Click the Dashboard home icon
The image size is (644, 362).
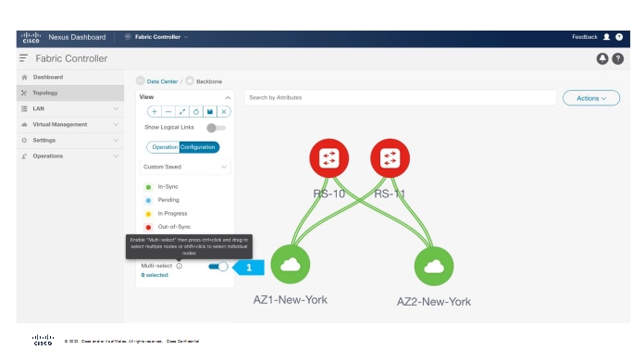pyautogui.click(x=24, y=77)
